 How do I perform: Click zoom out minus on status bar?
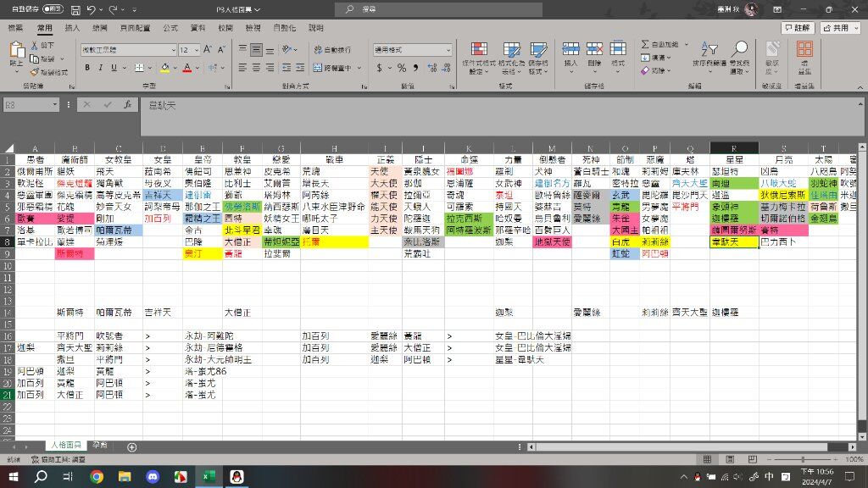pyautogui.click(x=770, y=459)
